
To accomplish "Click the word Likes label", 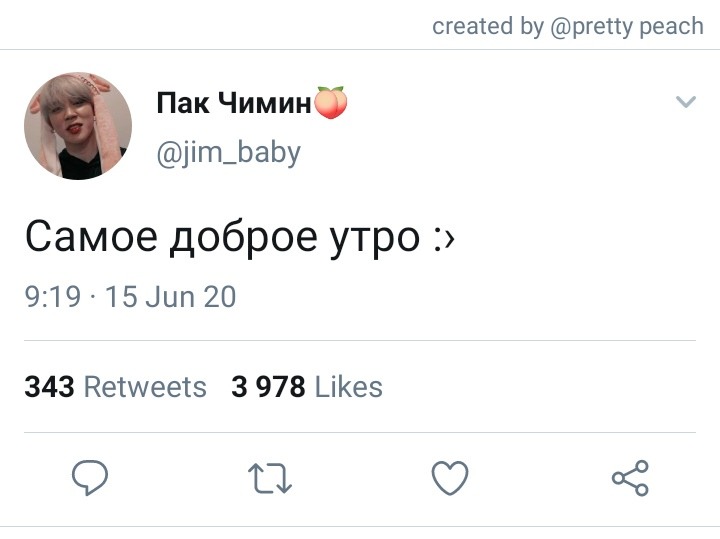I will tap(349, 387).
